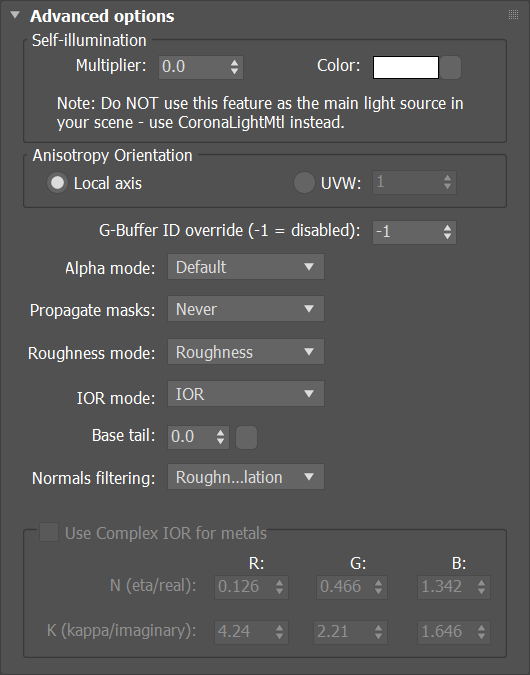
Task: Enable Use Complex IOR for metals checkbox
Action: tap(49, 533)
